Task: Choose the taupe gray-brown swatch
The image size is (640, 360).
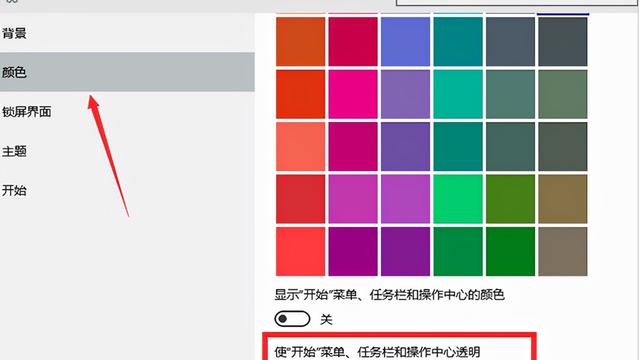Action: point(563,251)
